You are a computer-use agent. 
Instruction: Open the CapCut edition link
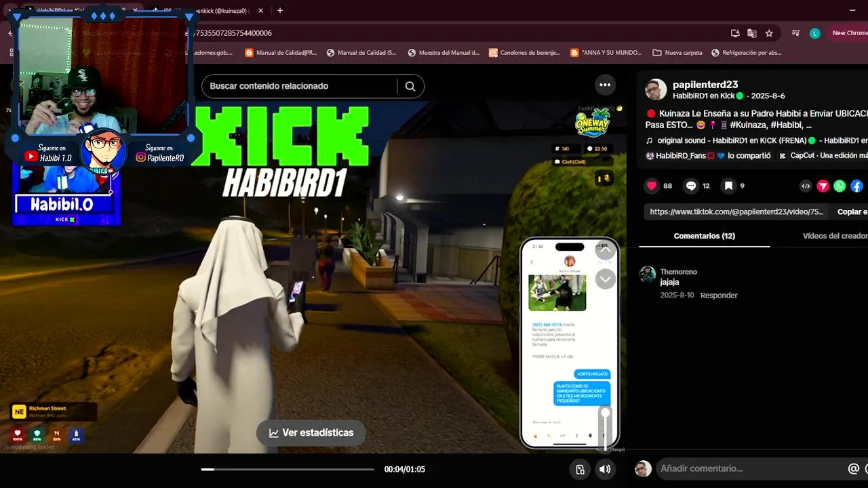click(x=823, y=155)
